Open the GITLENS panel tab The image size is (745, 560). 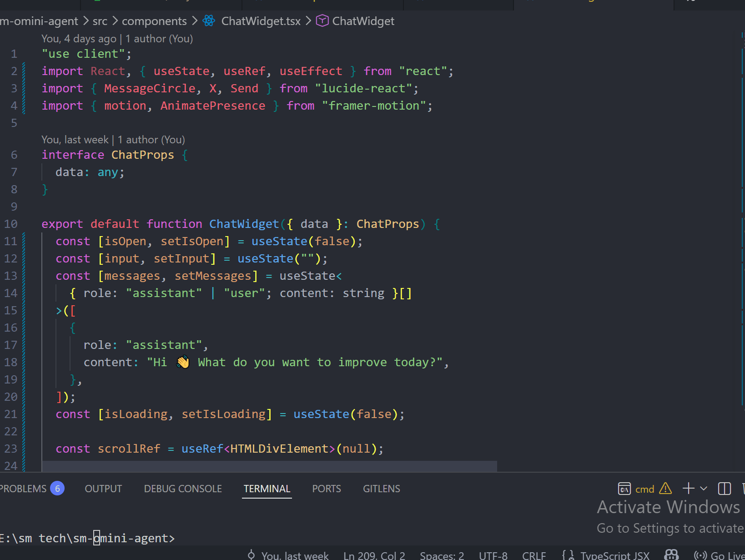click(382, 489)
